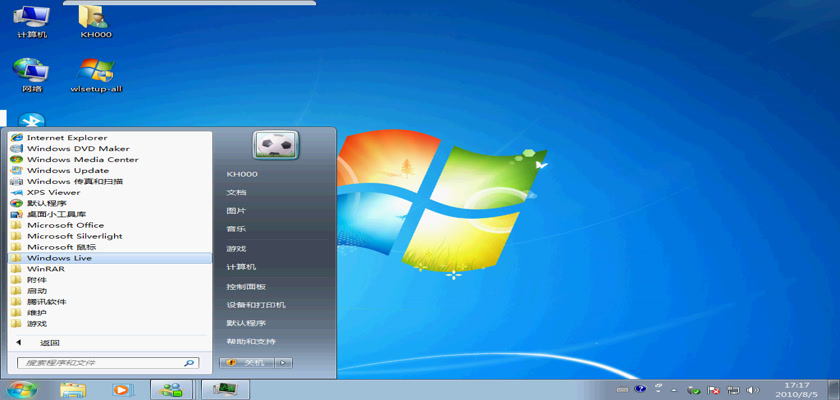Expand the 启动 folder

click(x=110, y=291)
